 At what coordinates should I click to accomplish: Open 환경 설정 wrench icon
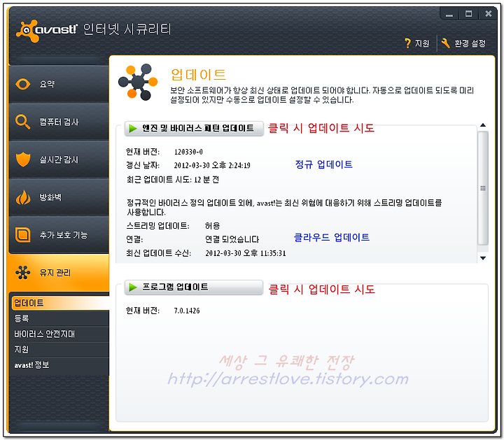(445, 43)
